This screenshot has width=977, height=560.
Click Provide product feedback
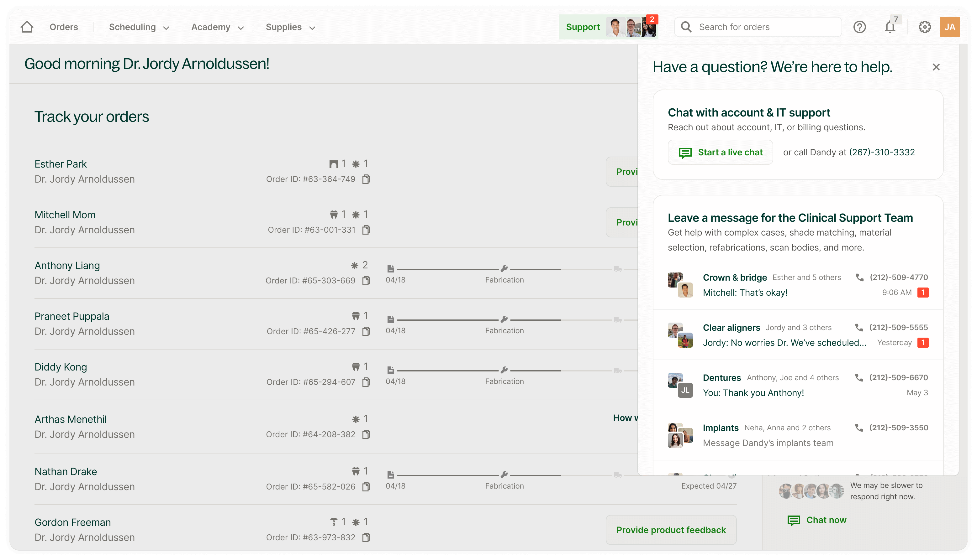pos(671,530)
